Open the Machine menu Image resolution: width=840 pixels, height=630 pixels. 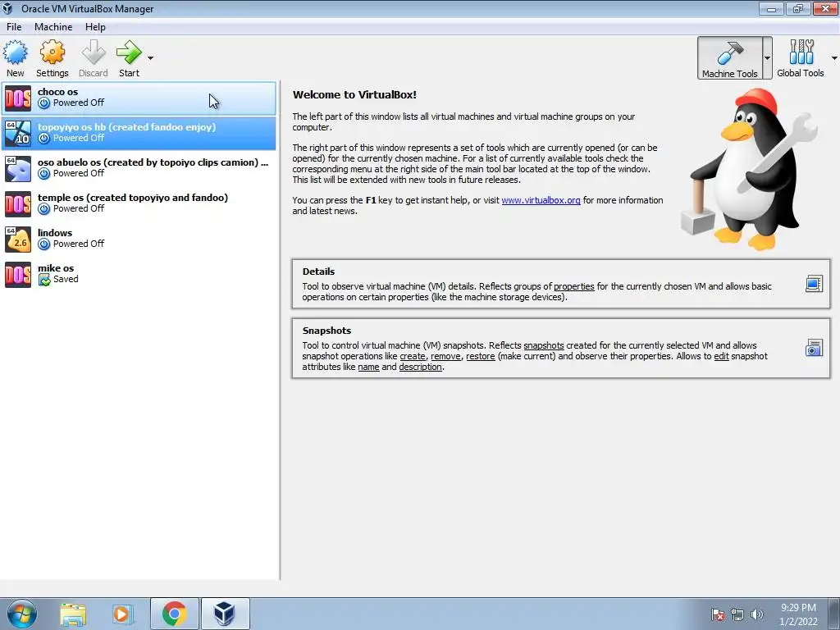pos(53,27)
